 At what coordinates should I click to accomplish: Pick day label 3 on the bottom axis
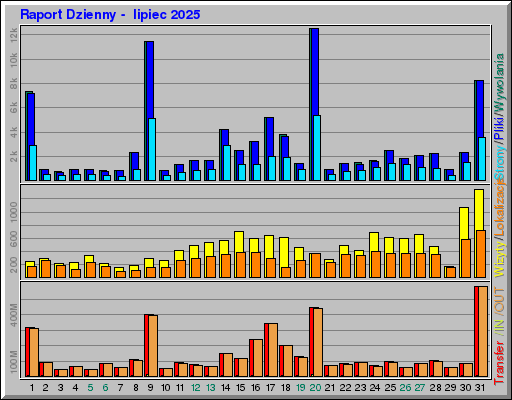(x=61, y=388)
